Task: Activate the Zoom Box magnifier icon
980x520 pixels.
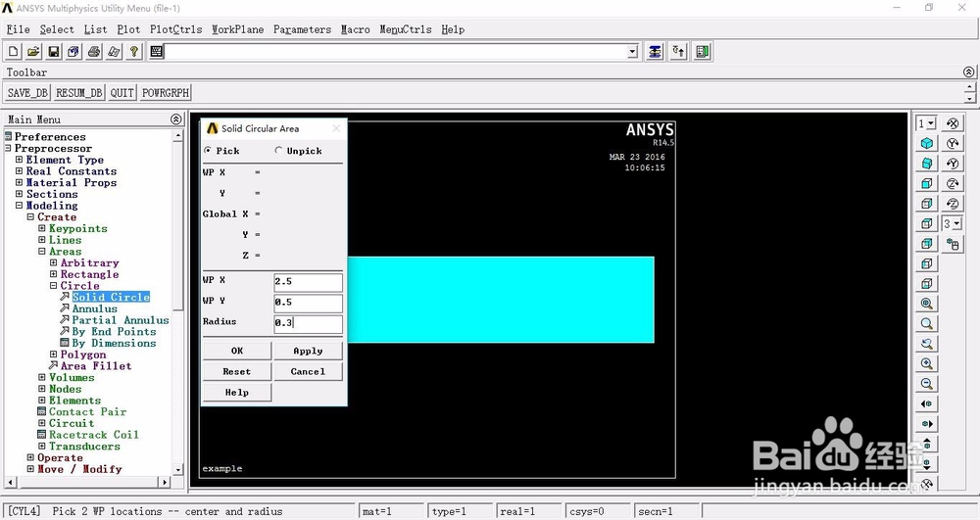Action: click(x=926, y=323)
